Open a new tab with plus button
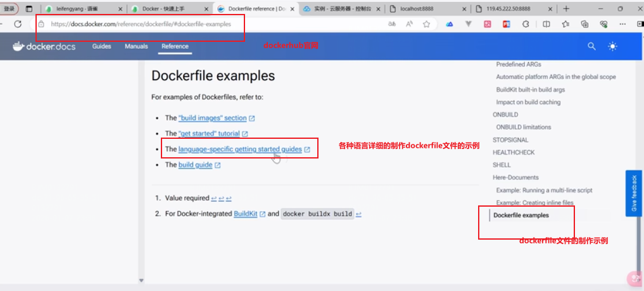Image resolution: width=644 pixels, height=291 pixels. tap(566, 9)
